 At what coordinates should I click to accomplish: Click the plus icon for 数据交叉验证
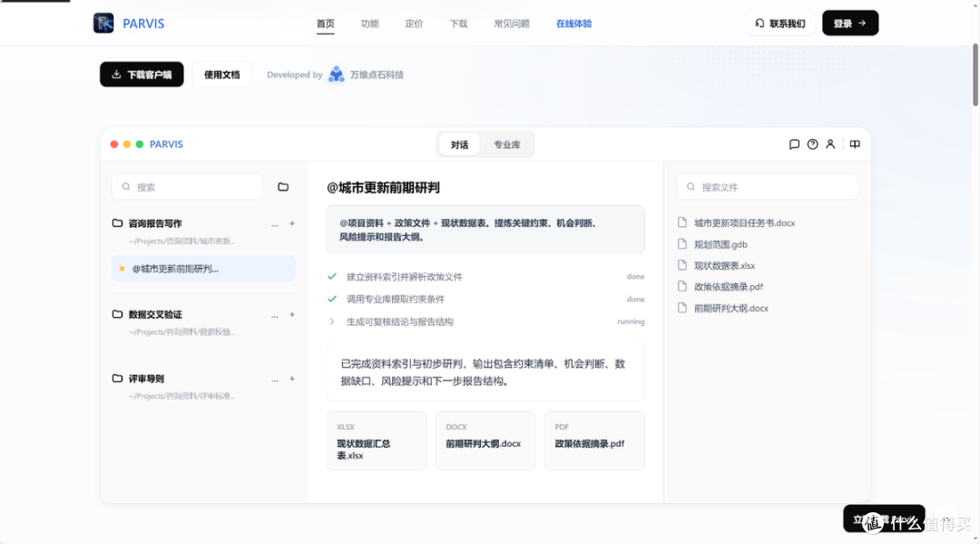pyautogui.click(x=292, y=314)
